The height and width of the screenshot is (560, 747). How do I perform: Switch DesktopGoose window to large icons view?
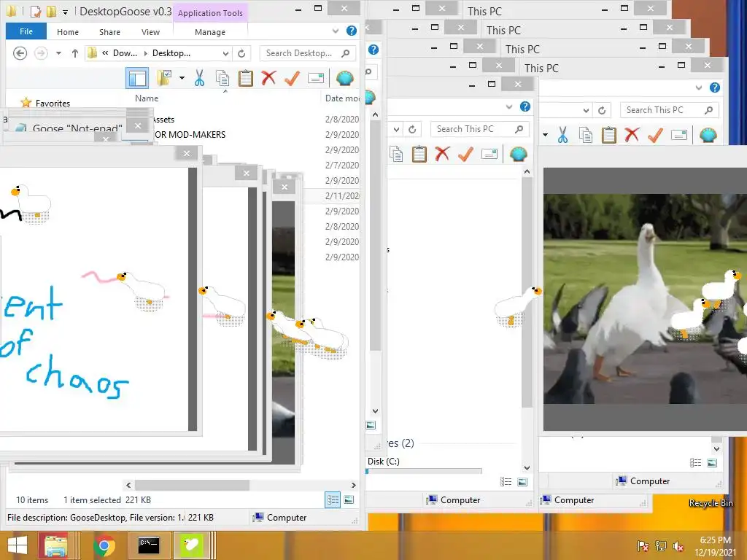[x=349, y=500]
